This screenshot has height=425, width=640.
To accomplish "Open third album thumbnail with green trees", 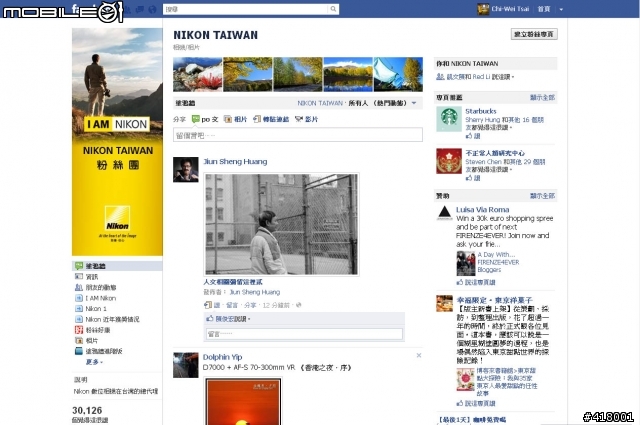I will pos(298,74).
